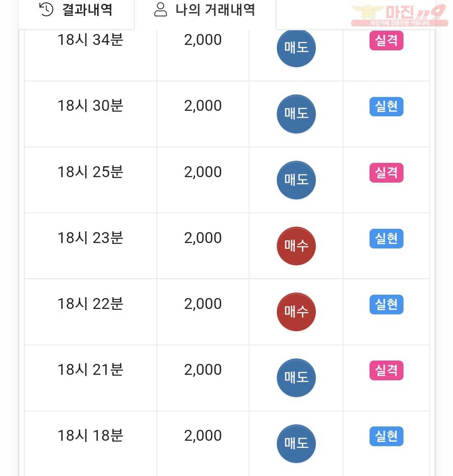Click the 2,000 amount for 18시 30분
453x476 pixels.
203,106
